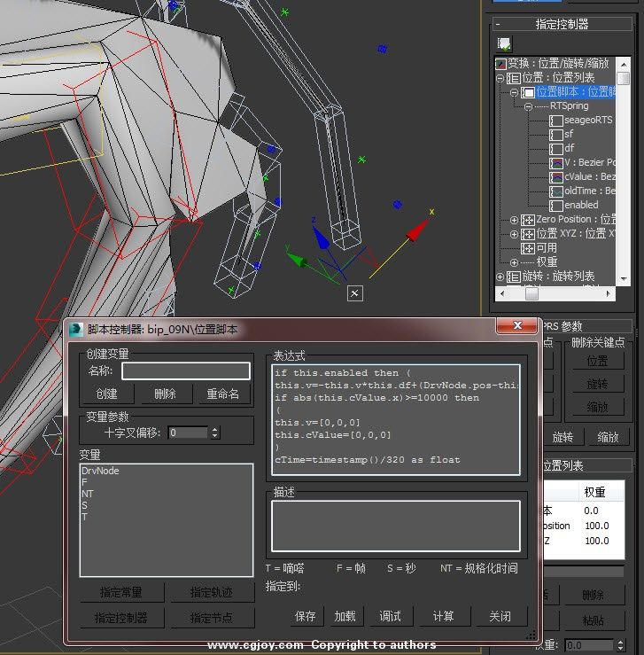Click the 计算 button
The height and width of the screenshot is (655, 644).
(x=444, y=616)
